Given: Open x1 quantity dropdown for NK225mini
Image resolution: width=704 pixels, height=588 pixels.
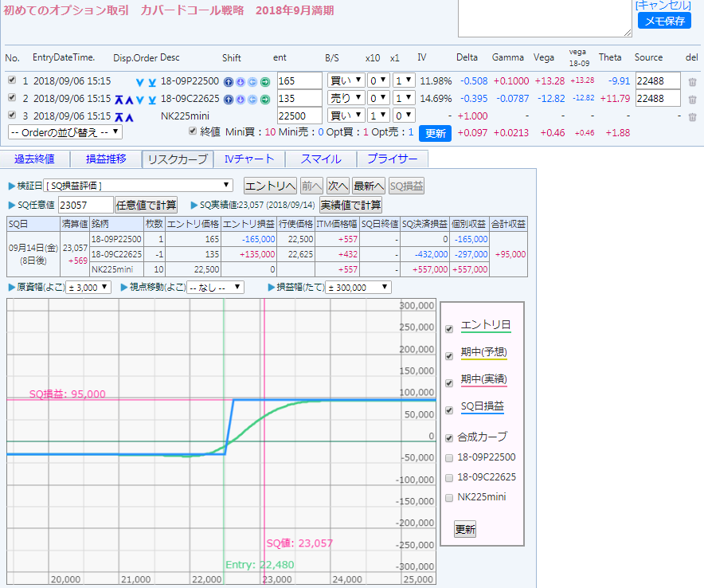Looking at the screenshot, I should (404, 116).
